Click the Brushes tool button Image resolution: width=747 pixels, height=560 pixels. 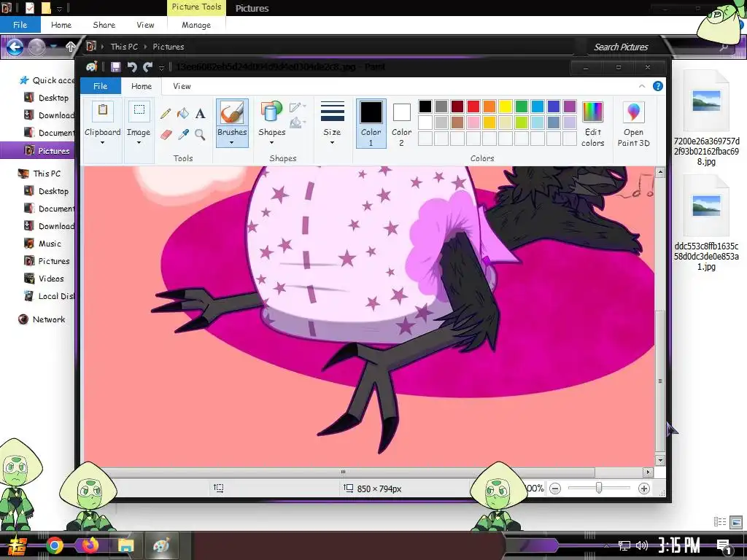coord(232,122)
